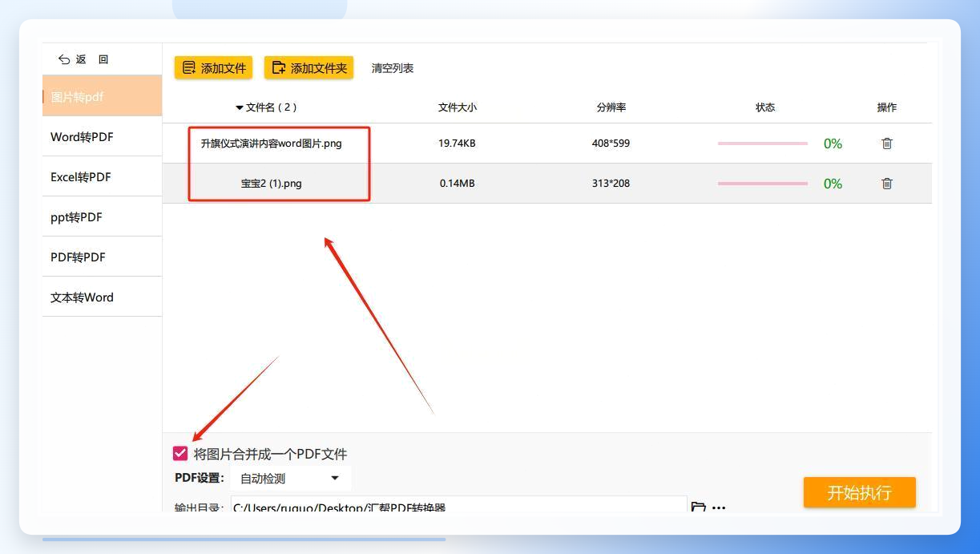Viewport: 980px width, 554px height.
Task: Open the PDF设置 自动检测 dropdown
Action: click(290, 479)
